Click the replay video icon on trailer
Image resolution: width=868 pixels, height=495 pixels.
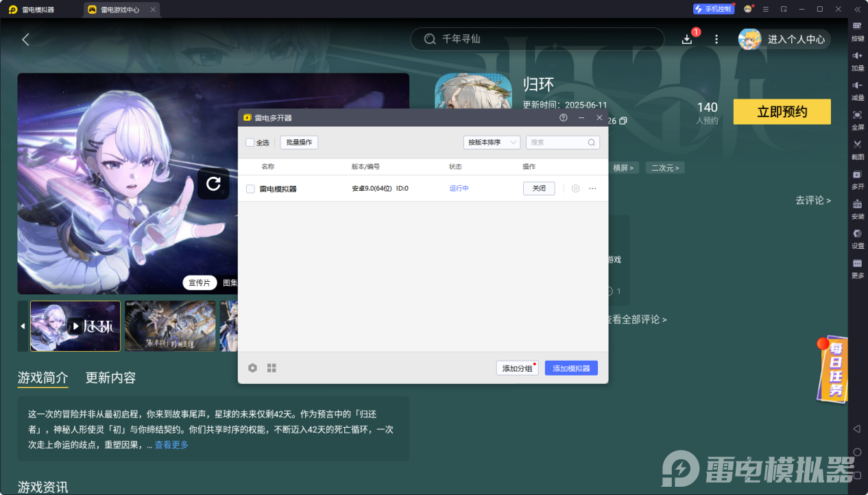[213, 184]
